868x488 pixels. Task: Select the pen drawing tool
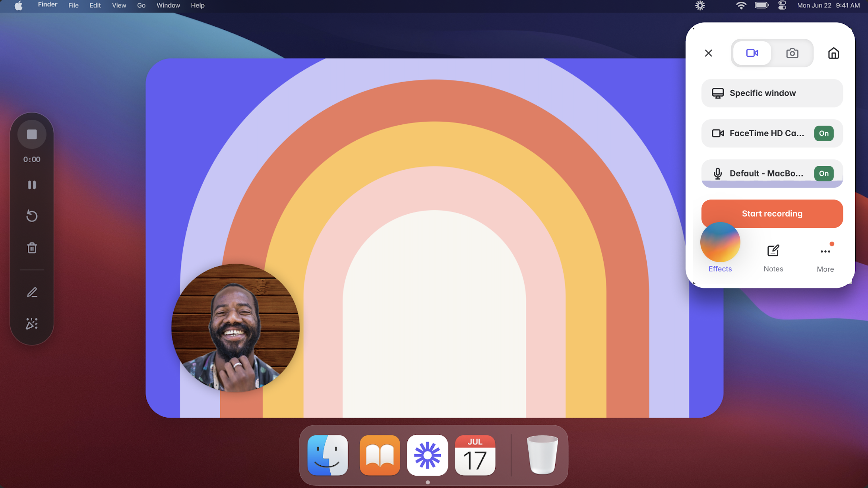point(32,292)
